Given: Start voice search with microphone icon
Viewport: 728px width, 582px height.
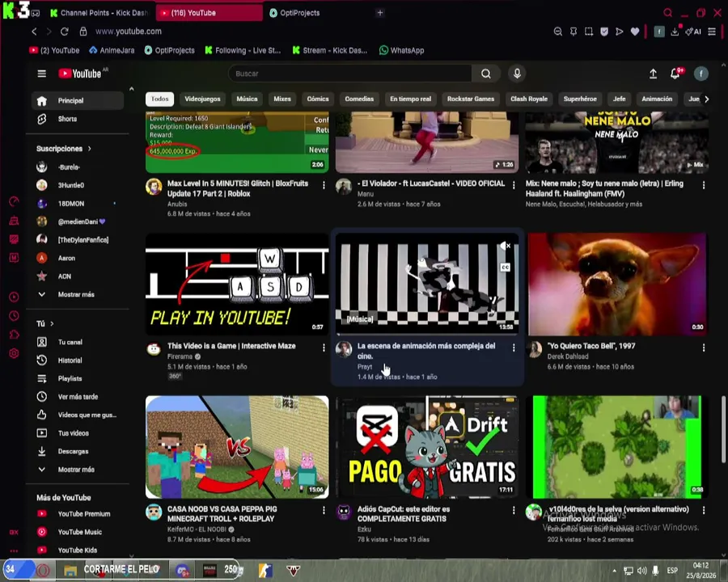Looking at the screenshot, I should tap(517, 74).
